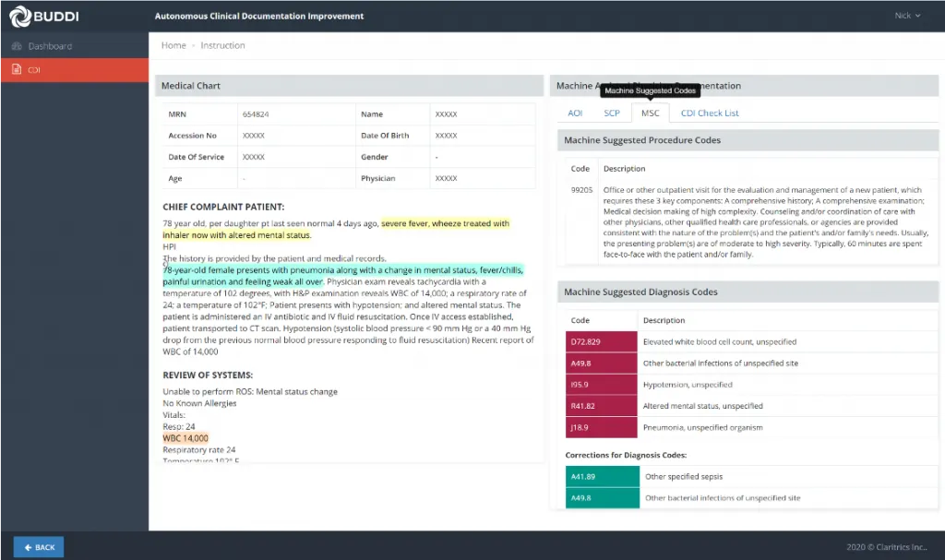
Task: Click the orange highlighted WBC 14,000 text
Action: 185,438
